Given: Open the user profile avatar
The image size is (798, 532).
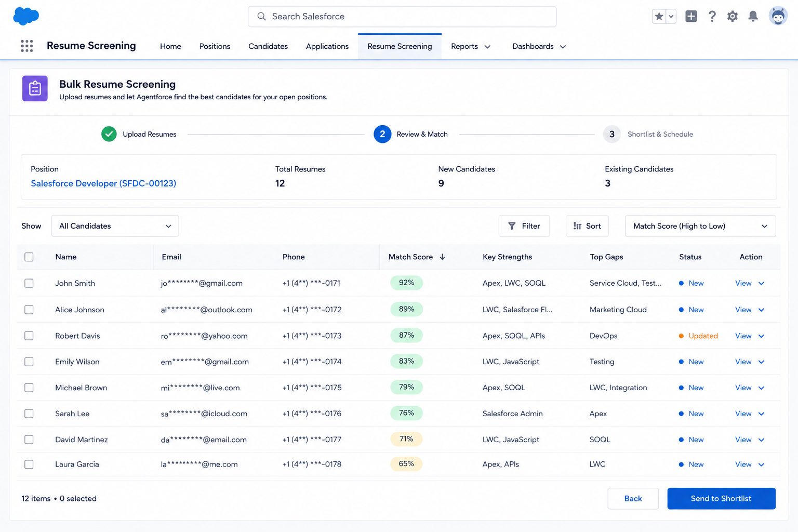Looking at the screenshot, I should (x=778, y=16).
